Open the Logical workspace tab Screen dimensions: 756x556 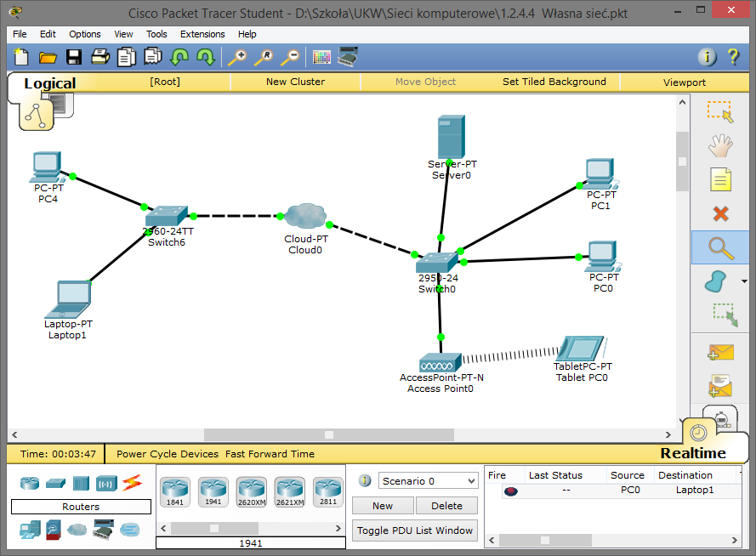[x=50, y=82]
